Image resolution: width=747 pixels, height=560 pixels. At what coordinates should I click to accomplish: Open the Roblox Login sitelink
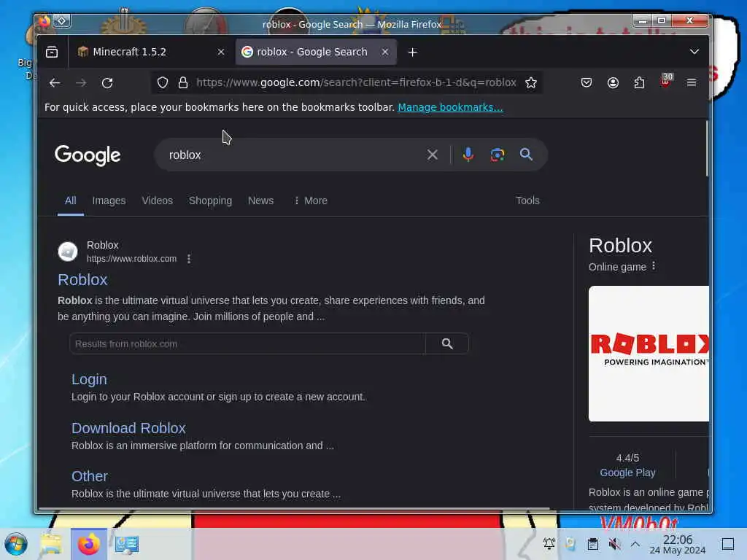89,379
